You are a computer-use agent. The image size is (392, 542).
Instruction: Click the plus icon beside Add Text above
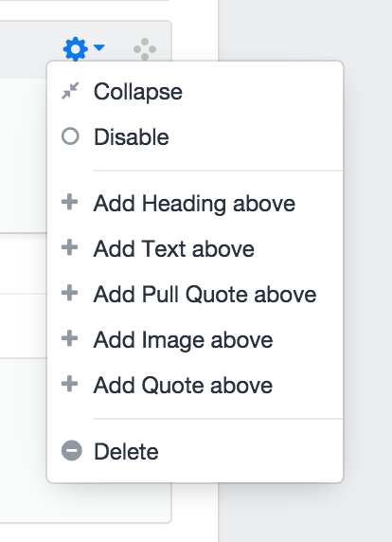tap(69, 247)
